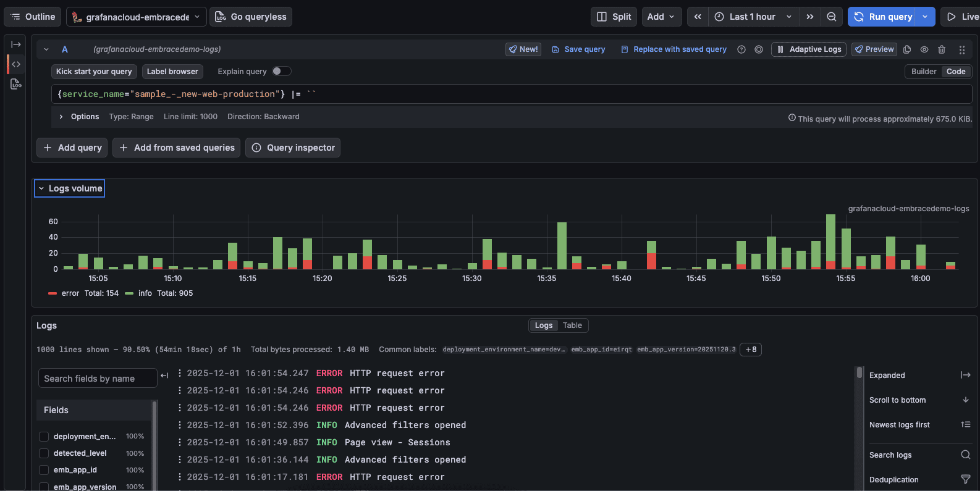This screenshot has width=980, height=491.
Task: Duplicate query A
Action: click(907, 49)
